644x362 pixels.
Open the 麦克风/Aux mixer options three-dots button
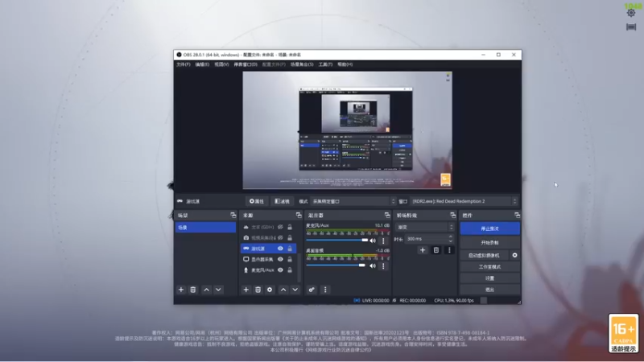point(384,241)
